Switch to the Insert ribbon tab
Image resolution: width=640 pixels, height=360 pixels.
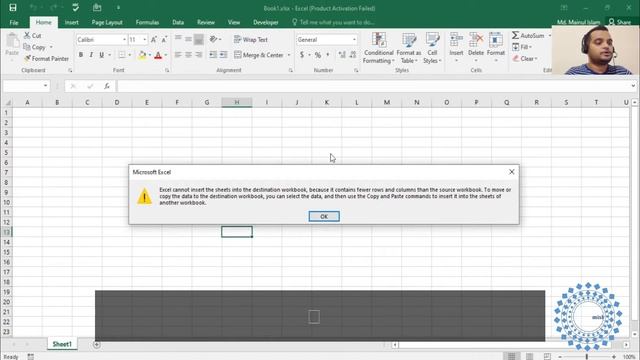(71, 22)
